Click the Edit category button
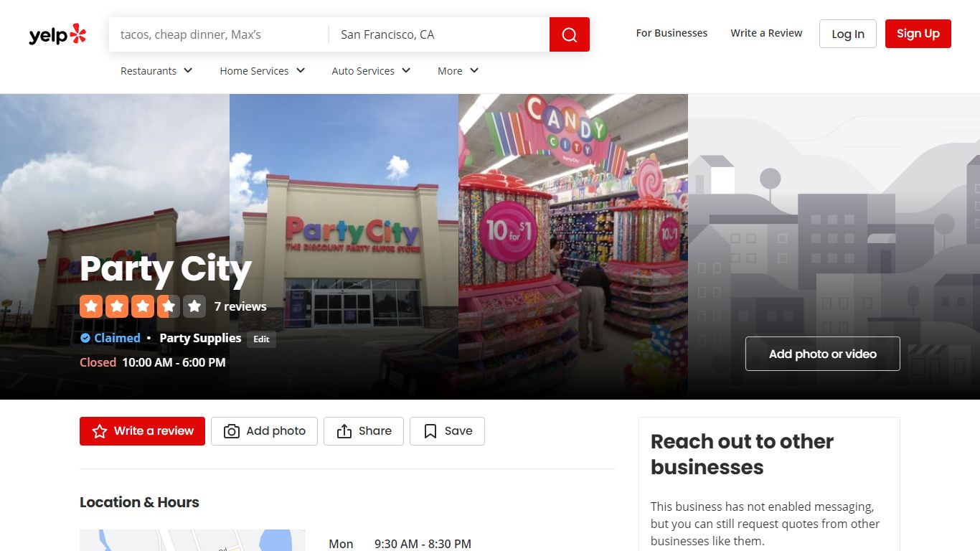The image size is (980, 551). point(262,339)
